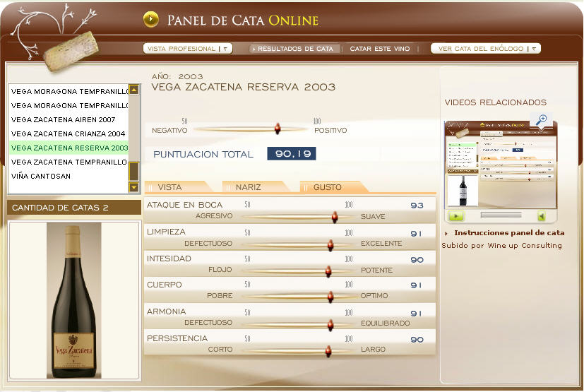Select Vega Zacatena Tempranillo in list
This screenshot has width=584, height=392.
pyautogui.click(x=68, y=162)
